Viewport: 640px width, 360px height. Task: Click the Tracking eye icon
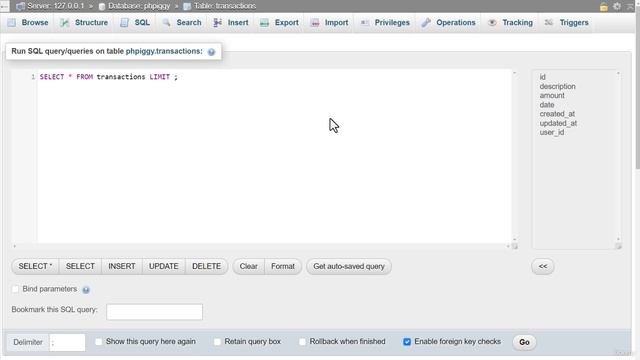click(x=492, y=23)
